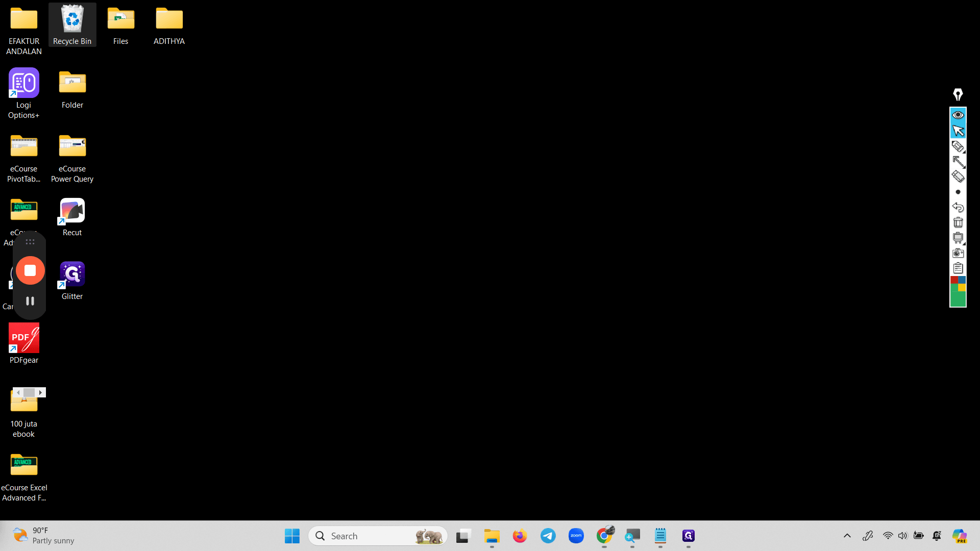Select the 100 juta ebook folder
The width and height of the screenshot is (980, 551).
click(x=24, y=413)
